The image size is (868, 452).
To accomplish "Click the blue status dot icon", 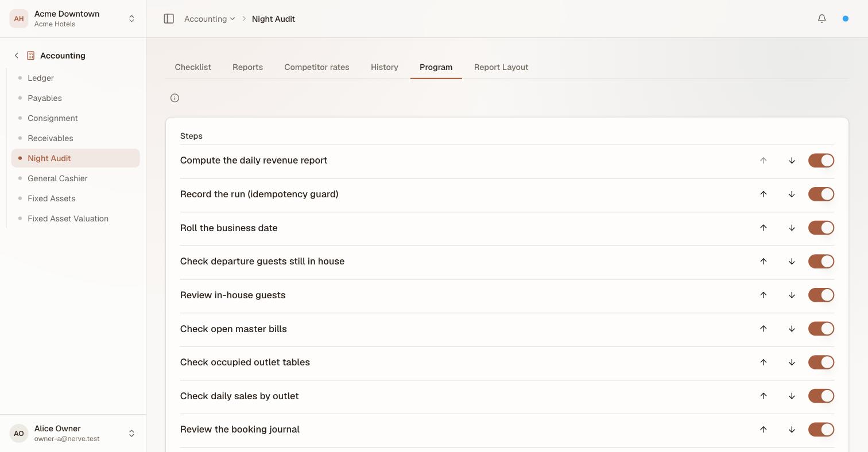I will click(x=845, y=19).
